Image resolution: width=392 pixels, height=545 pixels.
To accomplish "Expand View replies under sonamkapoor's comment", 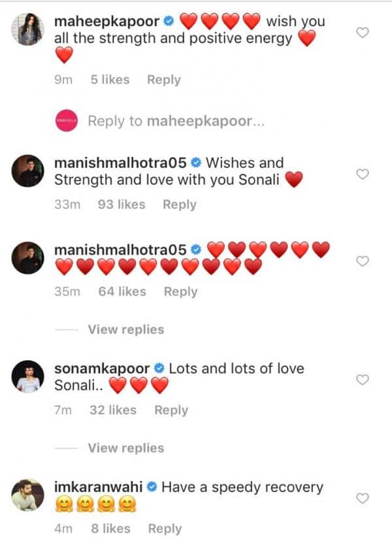I will pyautogui.click(x=125, y=448).
